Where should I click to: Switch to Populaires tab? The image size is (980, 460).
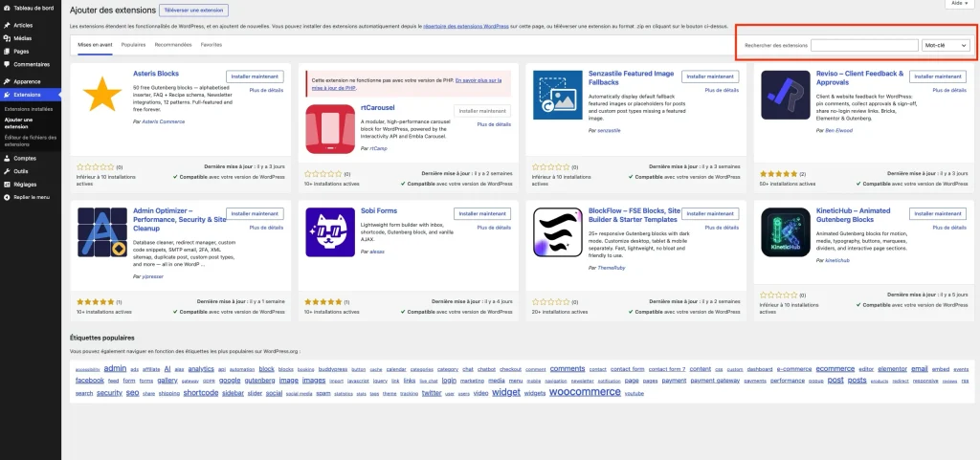pos(134,45)
